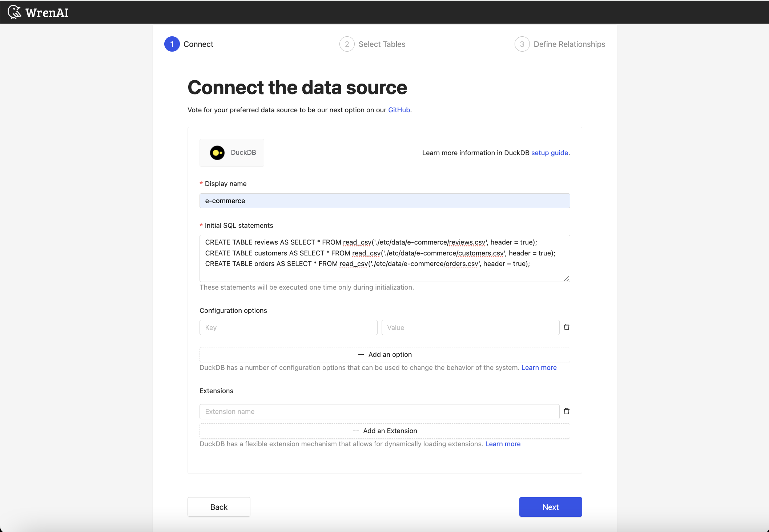
Task: Click the CREATE TABLE customers SQL line
Action: coord(380,253)
